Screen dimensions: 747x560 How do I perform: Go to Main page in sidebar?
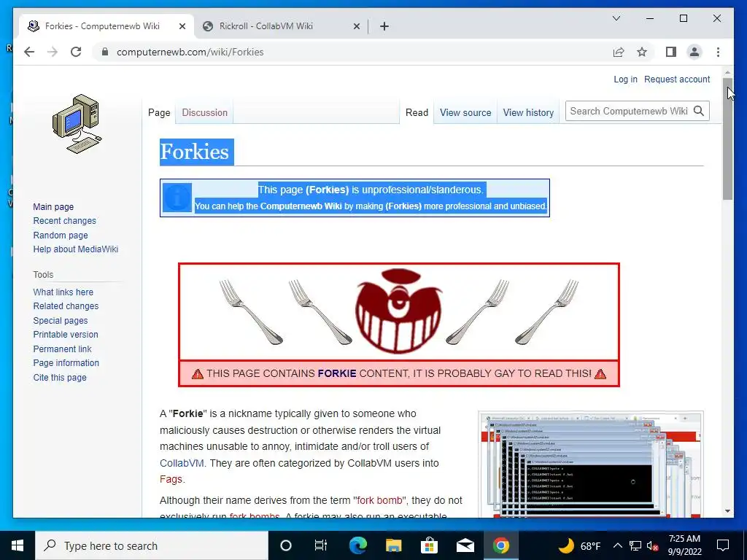click(53, 206)
